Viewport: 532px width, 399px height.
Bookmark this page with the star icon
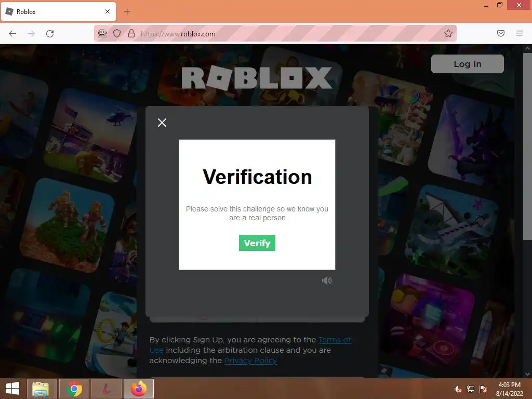[448, 33]
